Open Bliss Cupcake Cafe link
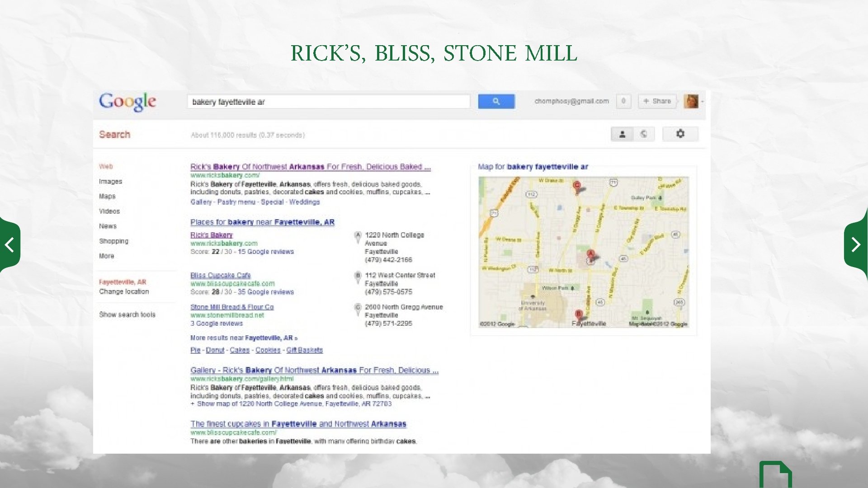868x488 pixels. [x=220, y=275]
